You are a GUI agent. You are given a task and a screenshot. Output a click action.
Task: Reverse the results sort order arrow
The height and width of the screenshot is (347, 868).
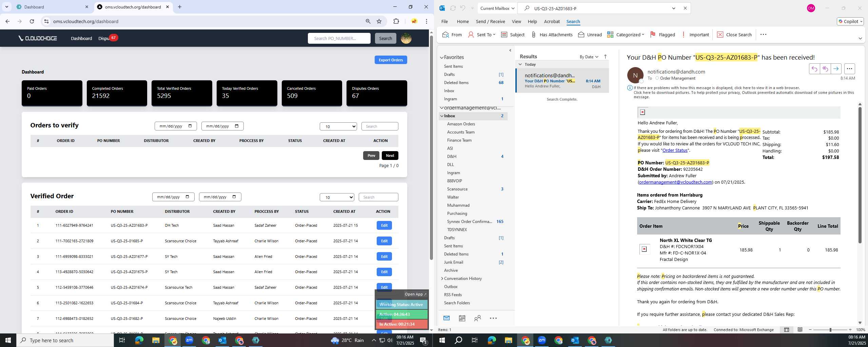pos(605,57)
